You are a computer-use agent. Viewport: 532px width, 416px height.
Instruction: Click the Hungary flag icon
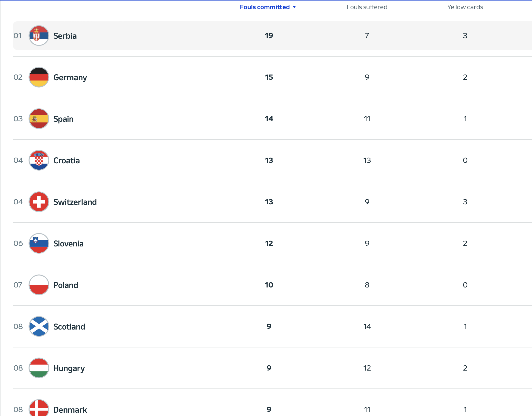[39, 368]
